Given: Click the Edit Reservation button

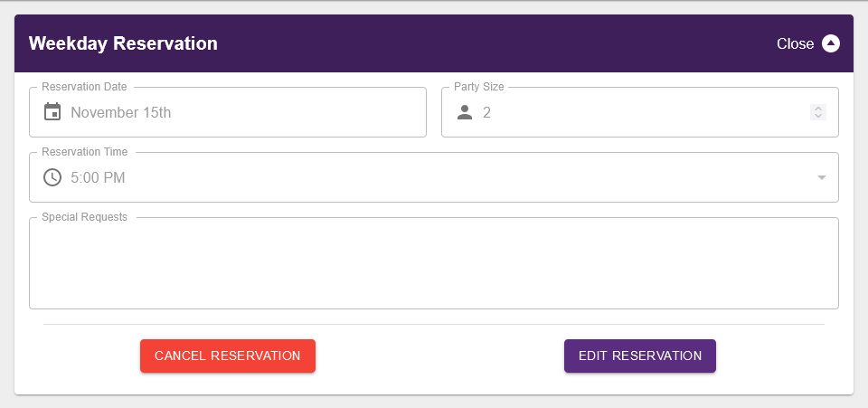Looking at the screenshot, I should pos(640,356).
